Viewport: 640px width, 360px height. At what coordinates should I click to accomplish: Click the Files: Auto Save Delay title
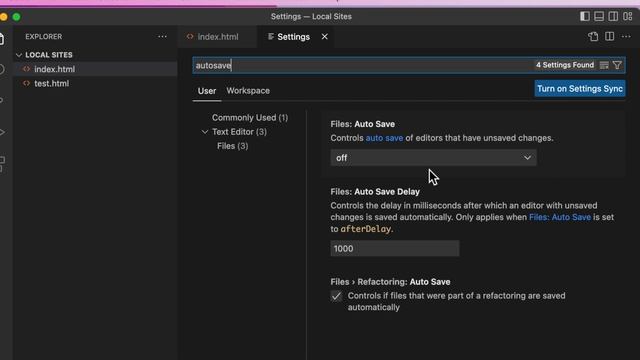coord(375,191)
